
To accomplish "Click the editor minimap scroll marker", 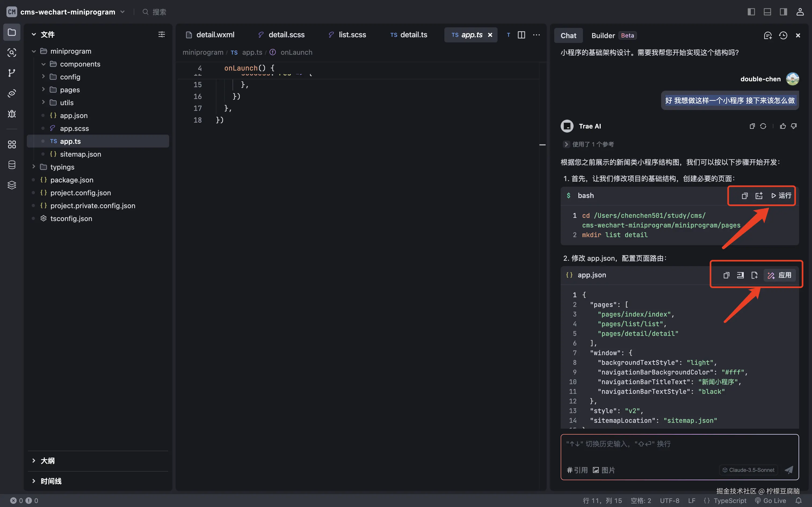I will tap(542, 145).
